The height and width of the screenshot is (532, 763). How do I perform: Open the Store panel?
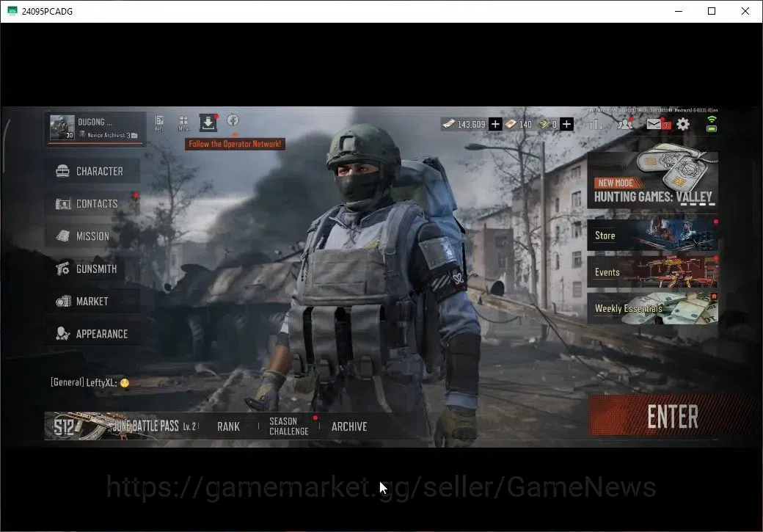652,235
